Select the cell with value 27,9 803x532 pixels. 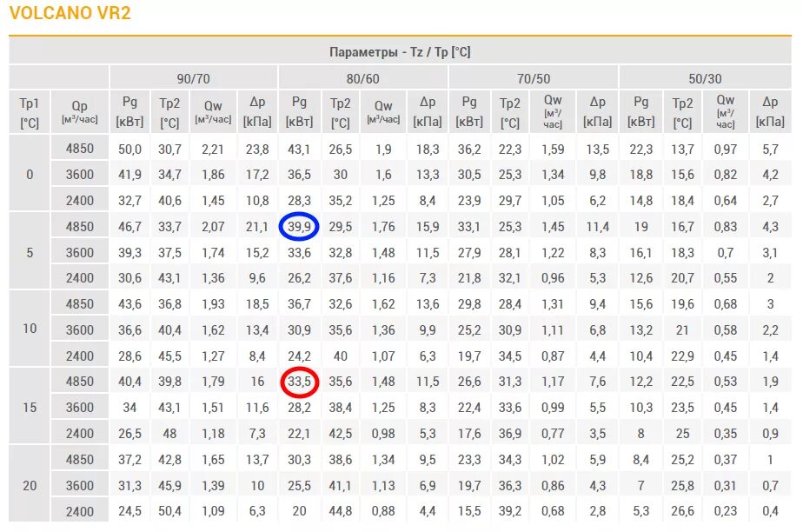pyautogui.click(x=469, y=252)
